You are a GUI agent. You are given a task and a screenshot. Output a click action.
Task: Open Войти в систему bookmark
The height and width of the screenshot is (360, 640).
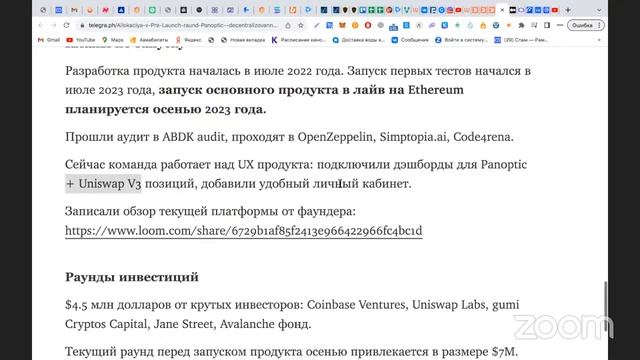(x=461, y=40)
